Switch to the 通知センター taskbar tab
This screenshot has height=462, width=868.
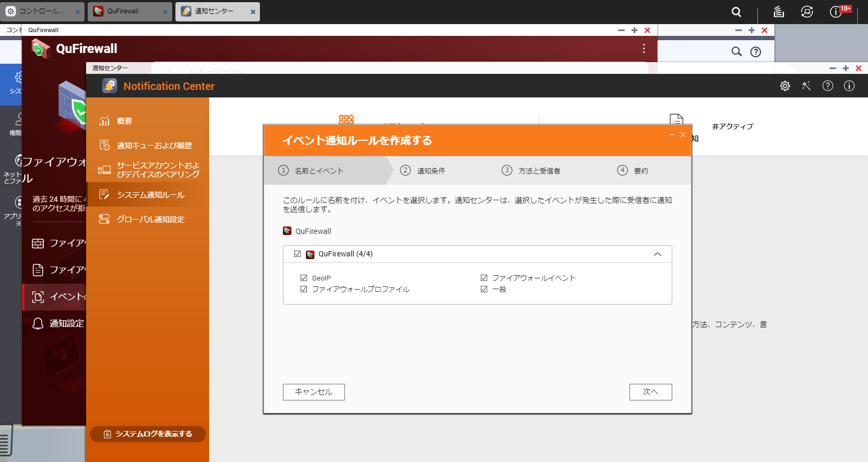(x=218, y=11)
